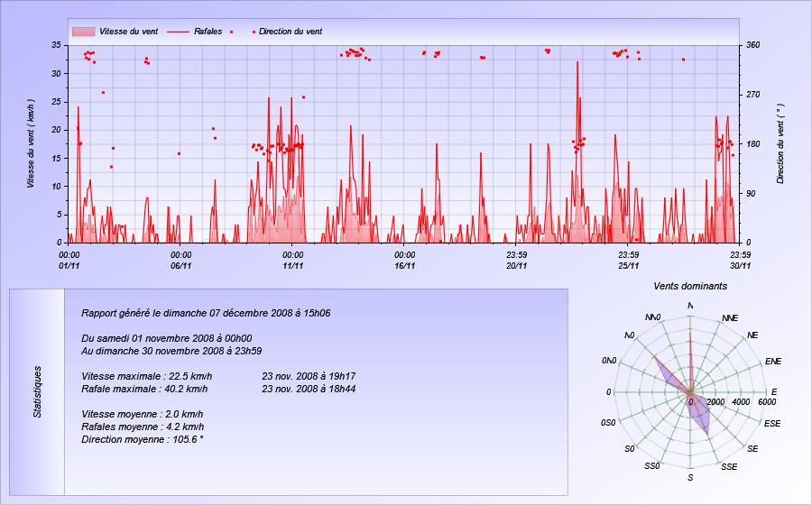Click the tallest gust peak near 23/11

tap(577, 63)
